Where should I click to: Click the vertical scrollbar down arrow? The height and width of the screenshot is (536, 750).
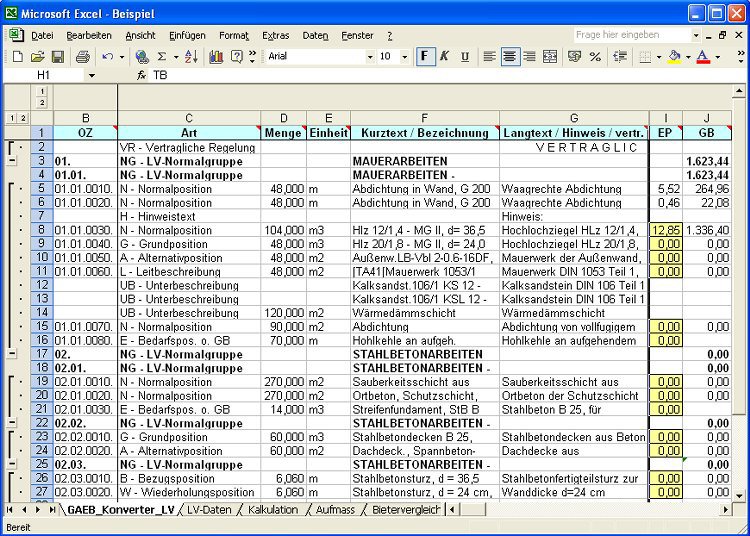739,495
